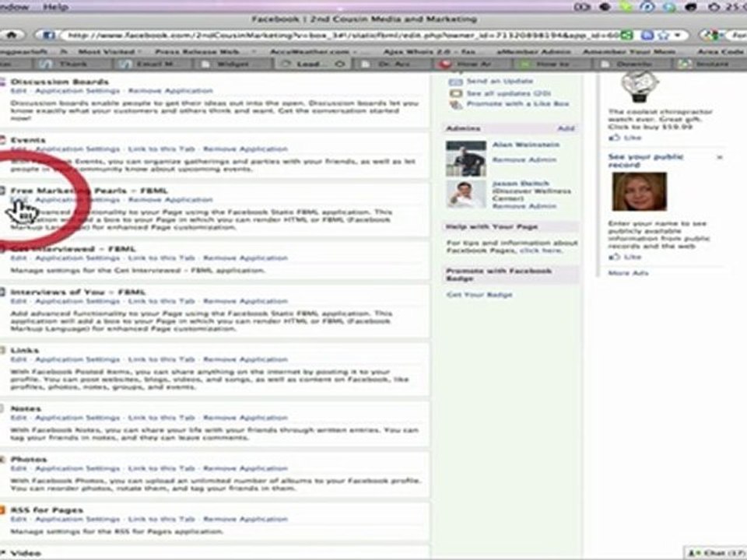Open the aMember Admin bookmark
The height and width of the screenshot is (560, 747).
(533, 51)
